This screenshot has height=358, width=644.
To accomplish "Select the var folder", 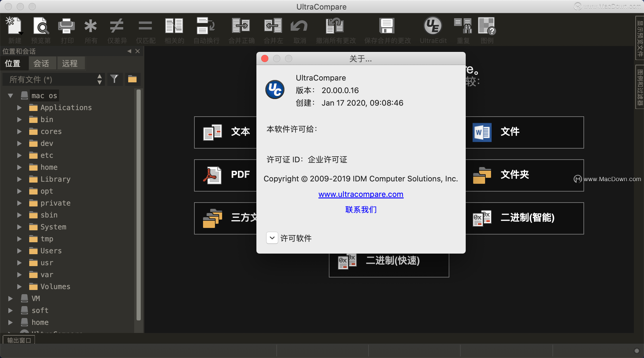I will pos(47,275).
